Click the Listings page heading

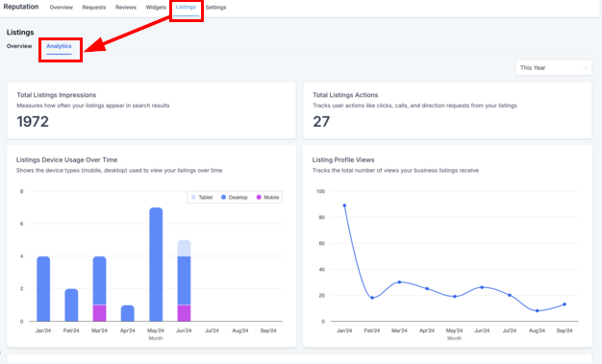tap(20, 33)
